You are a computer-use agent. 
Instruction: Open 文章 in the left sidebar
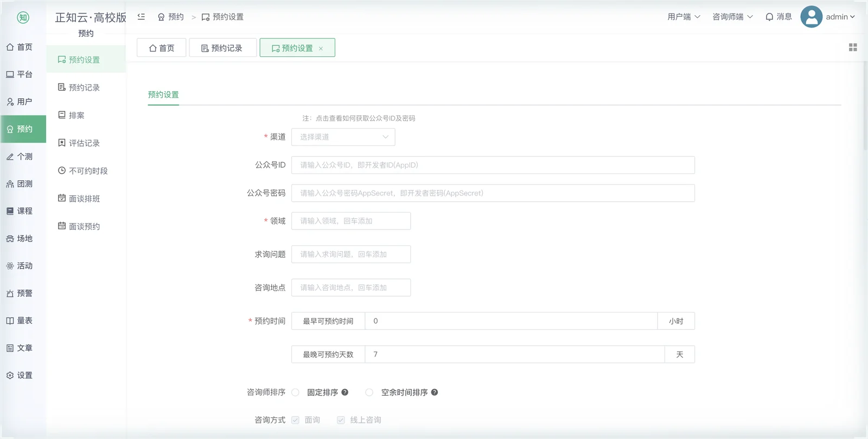[23, 348]
